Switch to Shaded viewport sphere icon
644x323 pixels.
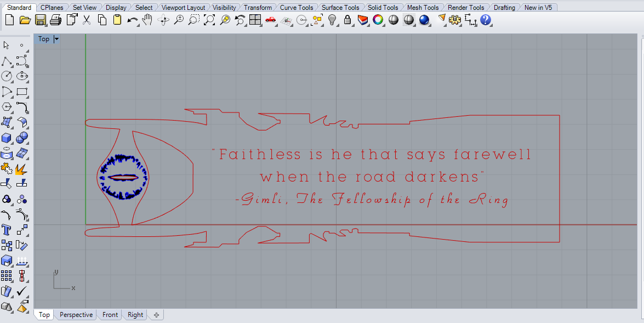click(x=394, y=20)
